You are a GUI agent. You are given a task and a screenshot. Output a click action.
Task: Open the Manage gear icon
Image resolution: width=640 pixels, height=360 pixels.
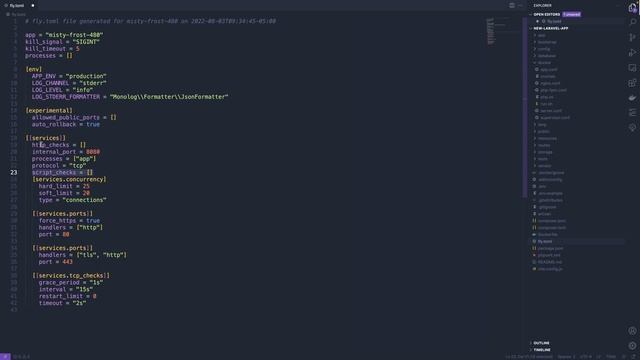click(x=632, y=346)
